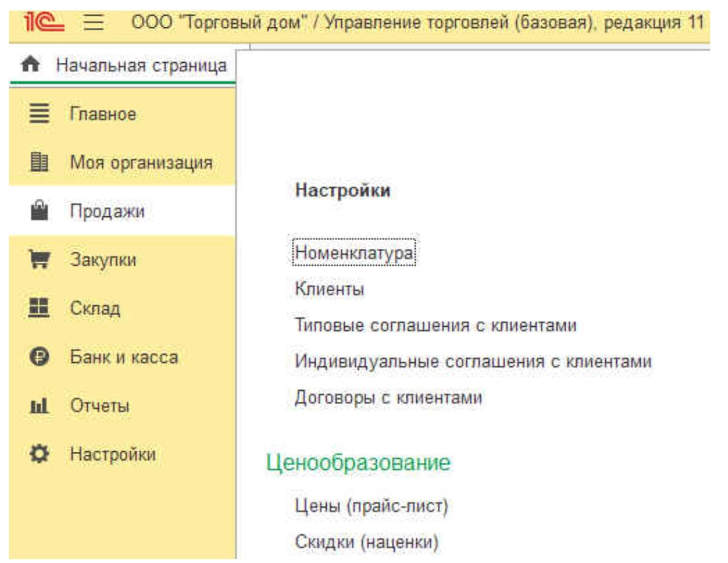Click the Банк и касса coin icon
728x563 pixels.
[x=39, y=356]
